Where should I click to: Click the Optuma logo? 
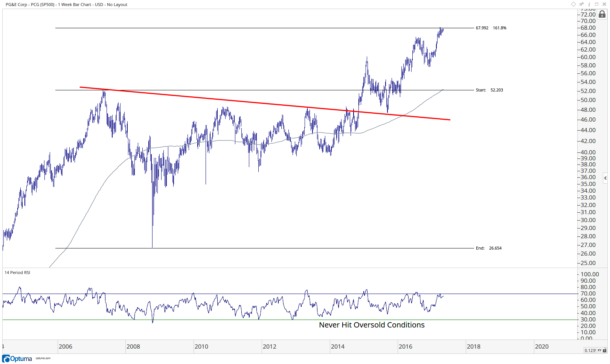17,358
